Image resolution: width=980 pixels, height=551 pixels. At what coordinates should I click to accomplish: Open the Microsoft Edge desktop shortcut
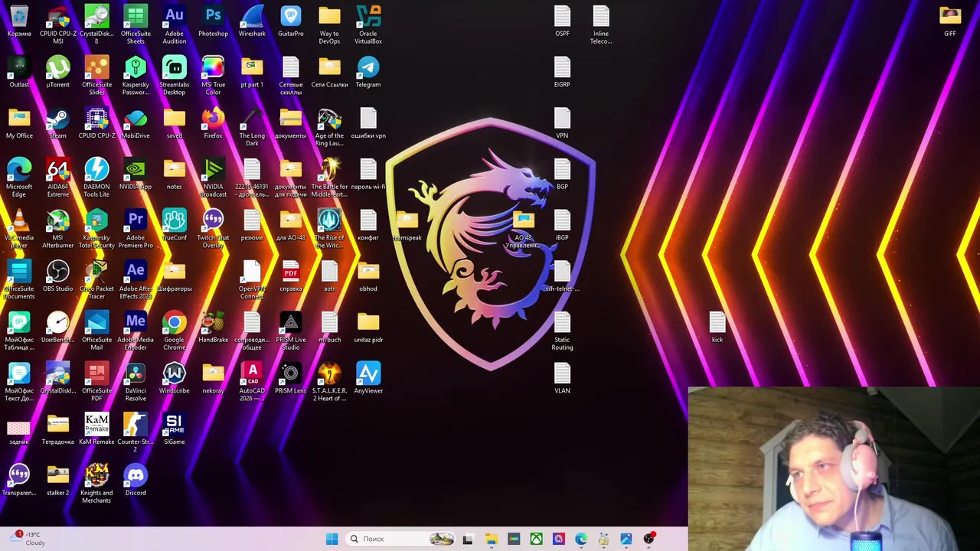click(19, 178)
